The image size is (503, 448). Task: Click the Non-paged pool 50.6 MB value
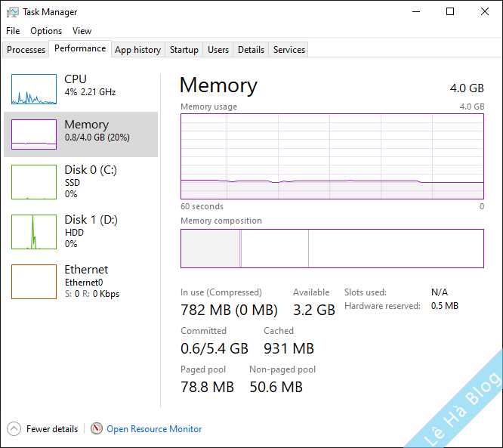pyautogui.click(x=276, y=387)
